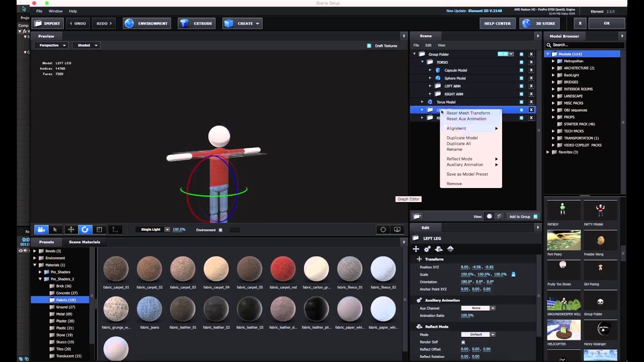Toggle the Scale proportions lock icon

pos(513,275)
